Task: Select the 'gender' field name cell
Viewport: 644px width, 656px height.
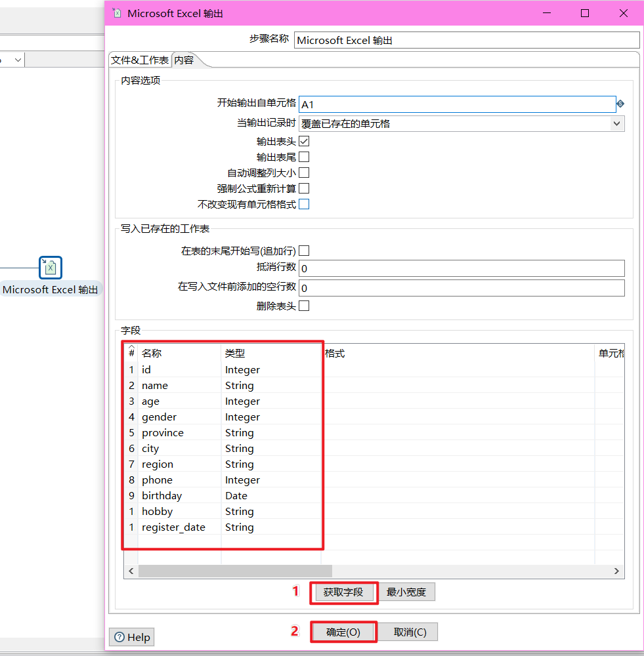Action: click(179, 417)
